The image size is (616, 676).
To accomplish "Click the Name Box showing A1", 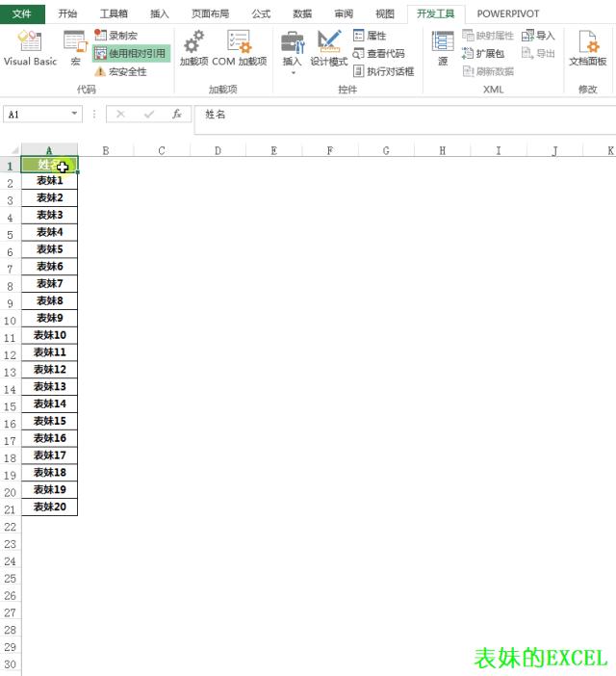I will click(x=37, y=115).
